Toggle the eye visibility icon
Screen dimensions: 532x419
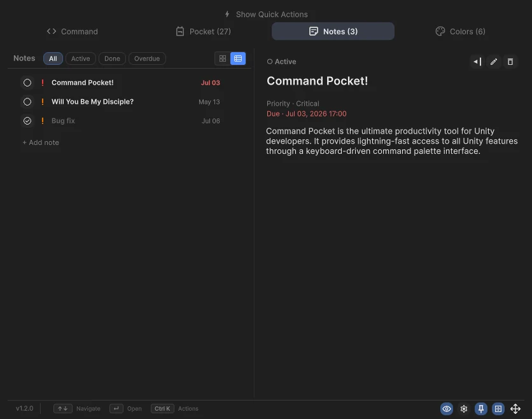(447, 409)
